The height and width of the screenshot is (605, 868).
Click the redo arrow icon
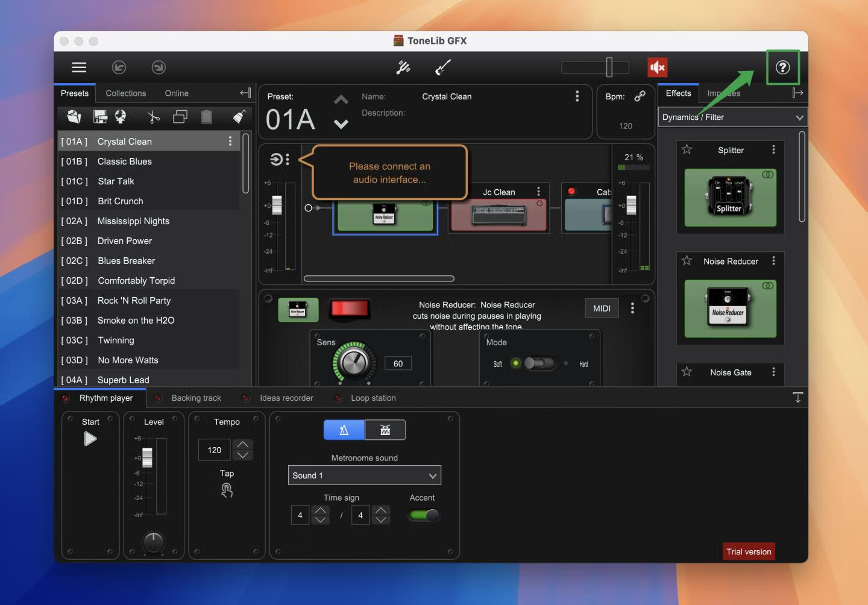point(159,67)
